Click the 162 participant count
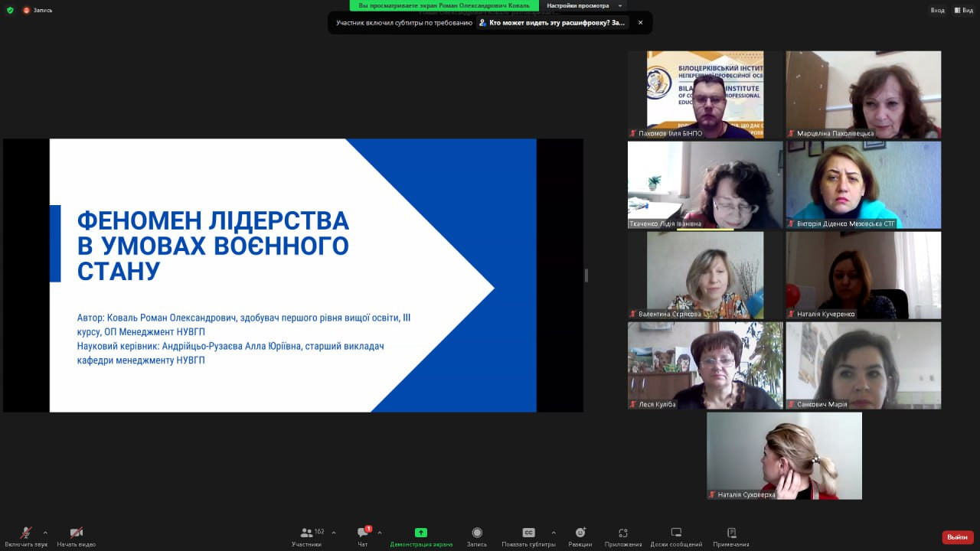Viewport: 980px width, 551px height. (319, 531)
